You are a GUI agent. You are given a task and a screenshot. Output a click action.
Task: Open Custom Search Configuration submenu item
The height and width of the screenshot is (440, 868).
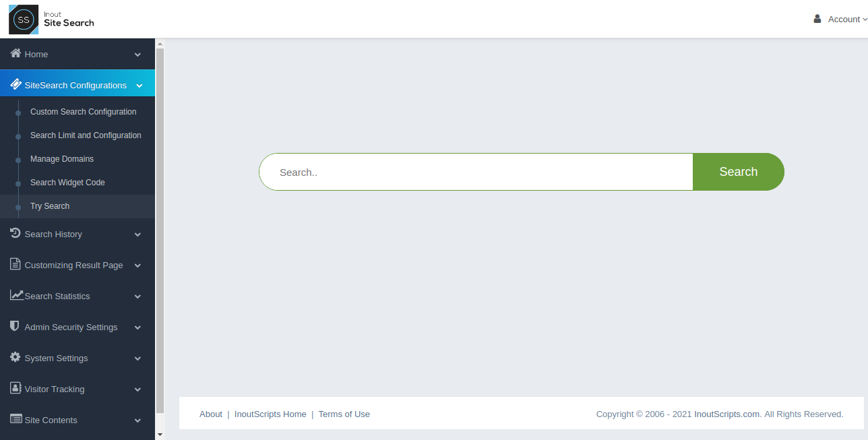(x=84, y=112)
